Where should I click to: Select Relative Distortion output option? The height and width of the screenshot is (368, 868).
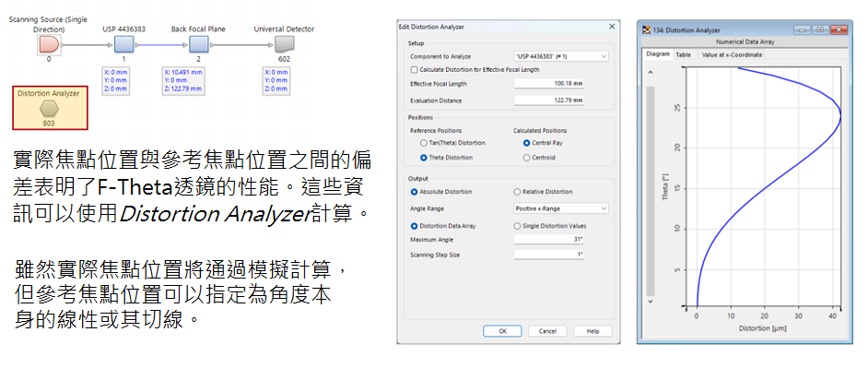[518, 192]
